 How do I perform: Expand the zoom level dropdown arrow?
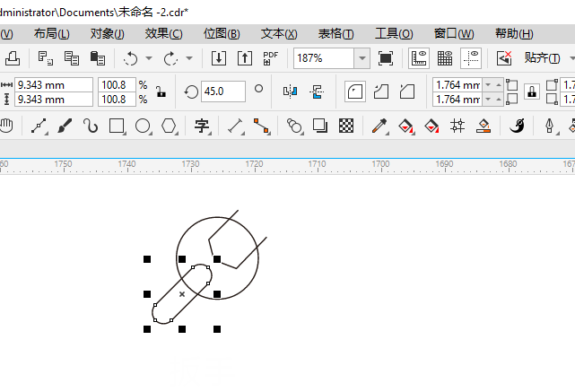pyautogui.click(x=362, y=58)
